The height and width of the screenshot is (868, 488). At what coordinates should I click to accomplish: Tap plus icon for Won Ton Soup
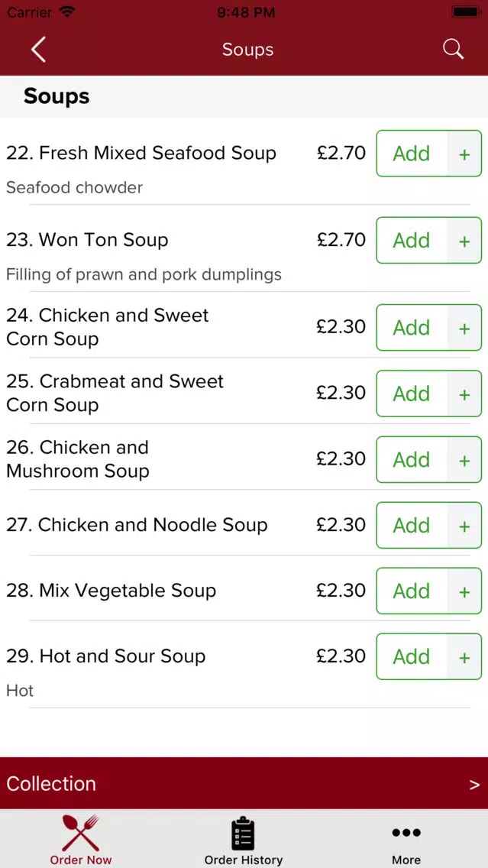pos(464,241)
